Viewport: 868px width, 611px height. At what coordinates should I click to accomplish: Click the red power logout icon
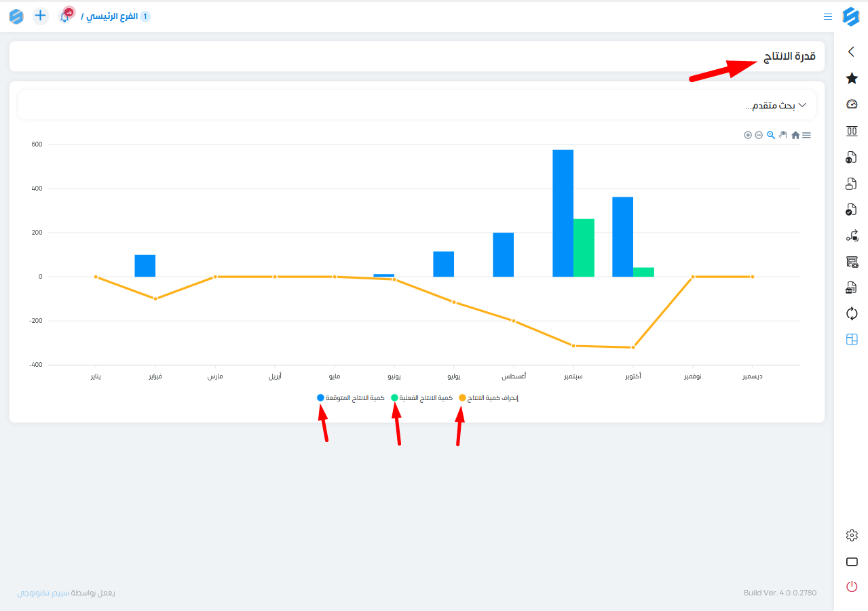pos(852,587)
